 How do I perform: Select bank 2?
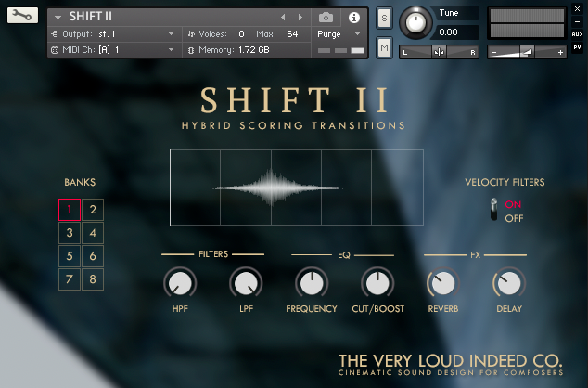click(94, 209)
